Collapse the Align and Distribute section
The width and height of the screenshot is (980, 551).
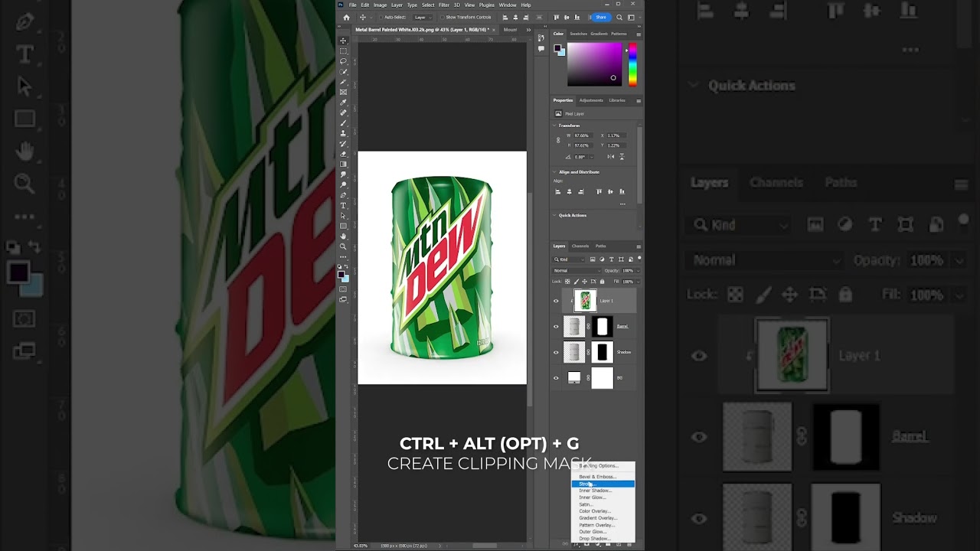pyautogui.click(x=554, y=172)
